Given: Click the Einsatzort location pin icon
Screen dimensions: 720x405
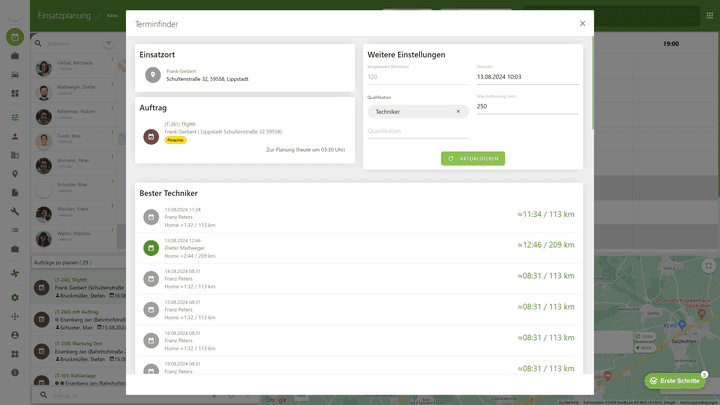Looking at the screenshot, I should (153, 75).
